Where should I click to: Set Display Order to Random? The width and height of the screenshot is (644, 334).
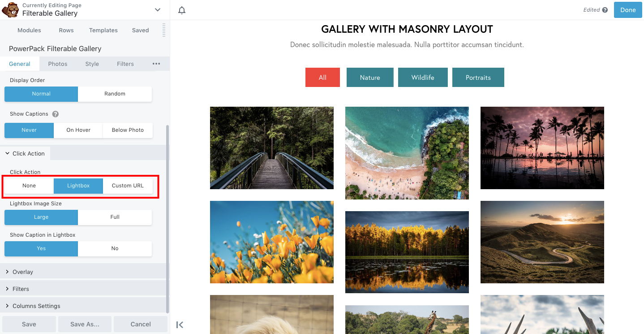pyautogui.click(x=115, y=94)
